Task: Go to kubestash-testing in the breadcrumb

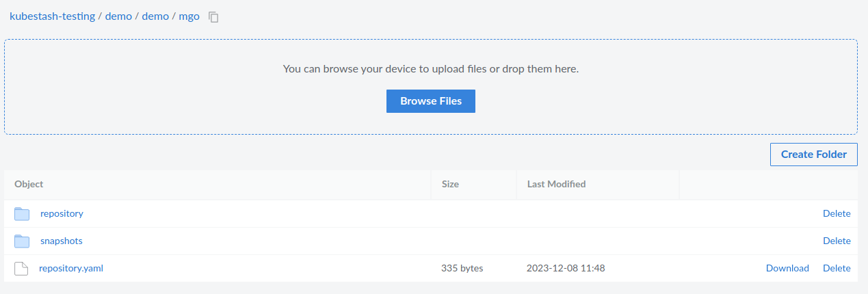Action: (52, 16)
